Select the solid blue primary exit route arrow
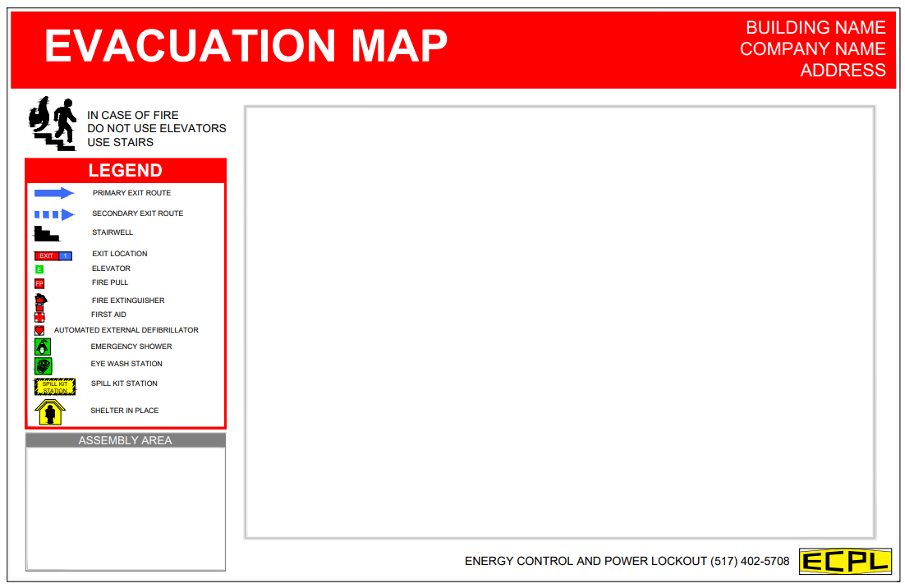 54,193
